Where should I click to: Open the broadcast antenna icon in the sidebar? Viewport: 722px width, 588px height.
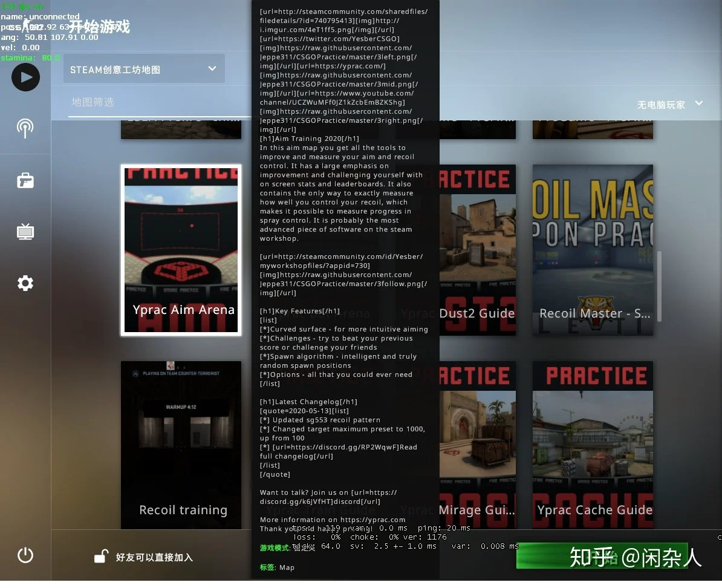coord(25,128)
